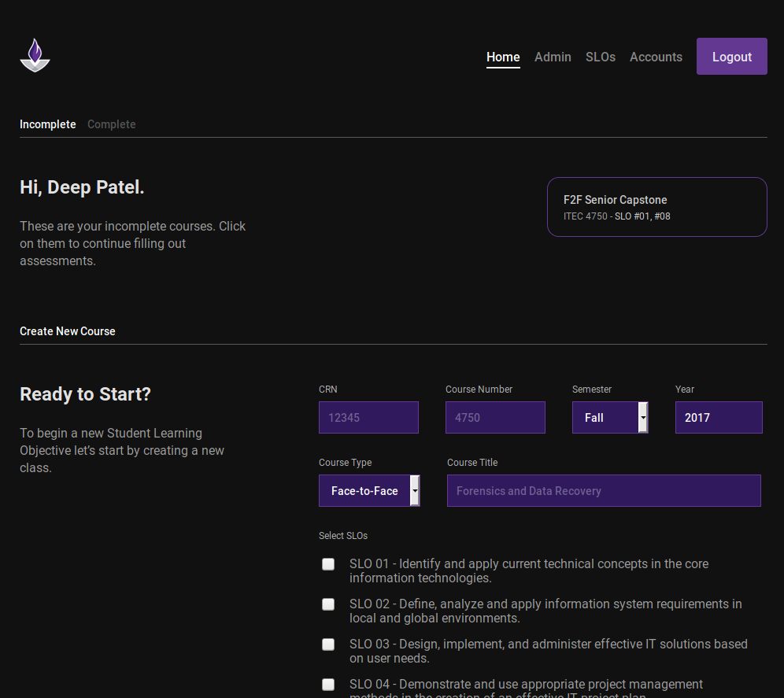Navigate to the SLOs section
784x698 pixels.
tap(601, 57)
